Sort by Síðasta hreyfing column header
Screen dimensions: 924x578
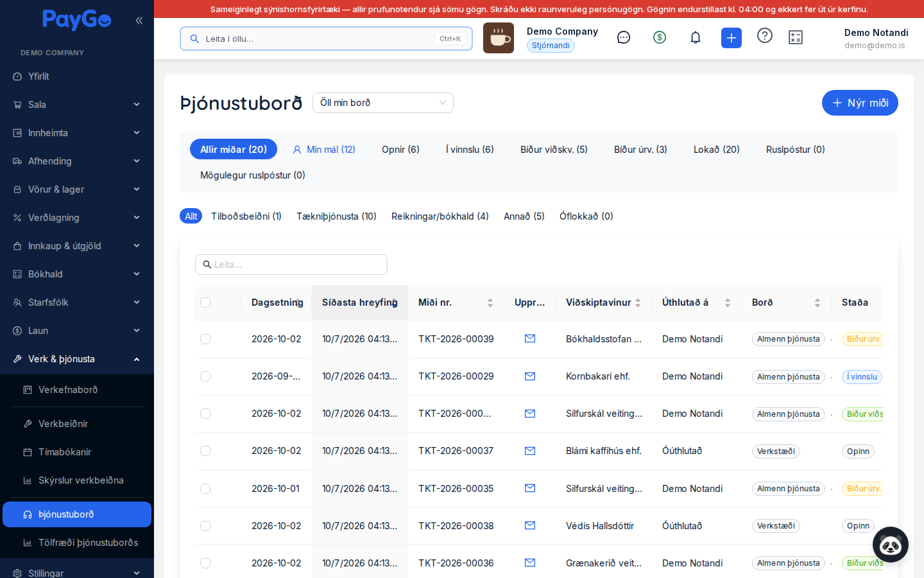(360, 302)
